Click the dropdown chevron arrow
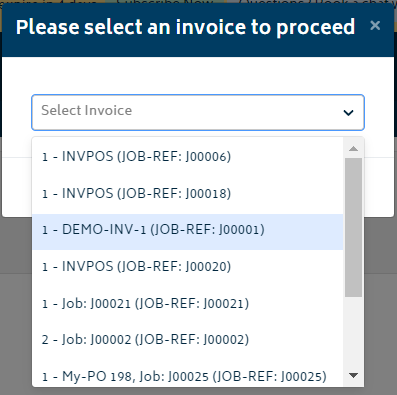 tap(348, 113)
